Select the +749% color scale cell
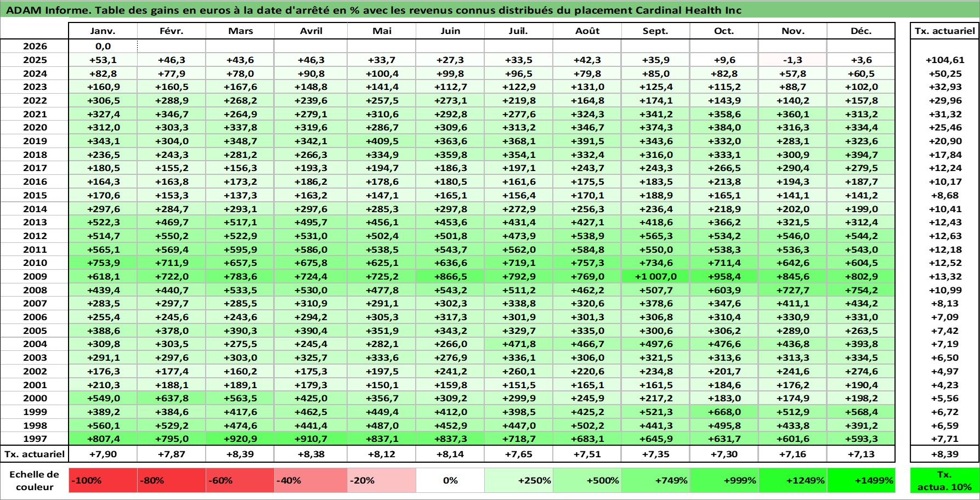980x500 pixels. click(656, 480)
